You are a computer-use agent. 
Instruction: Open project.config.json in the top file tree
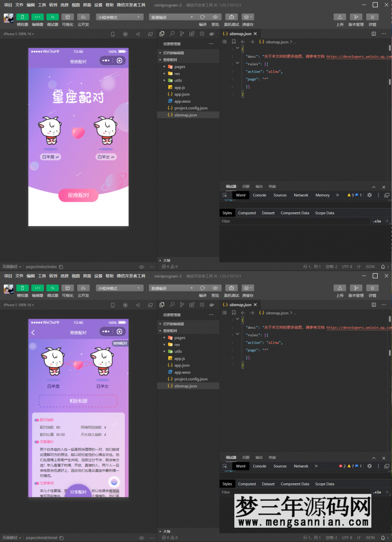(x=190, y=108)
